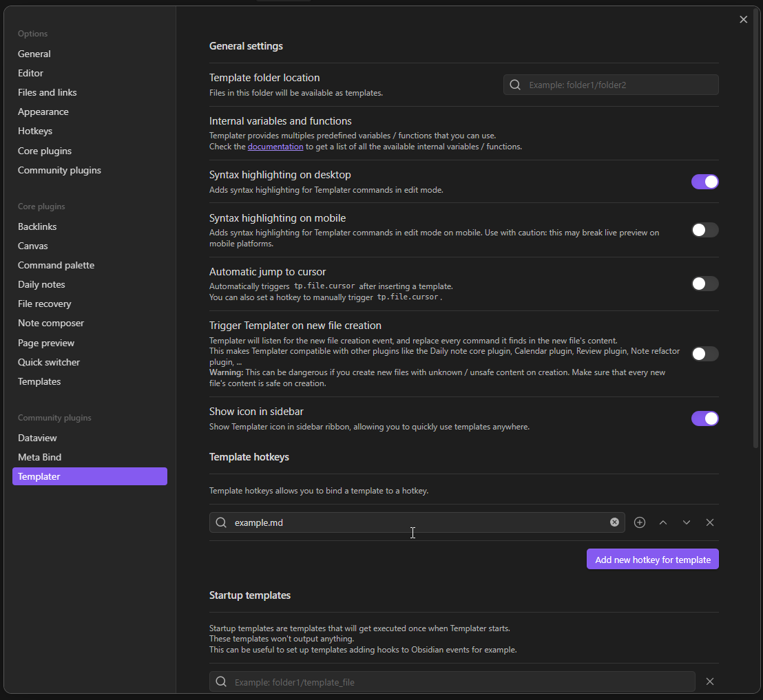
Task: Enable syntax highlighting on mobile
Action: (705, 230)
